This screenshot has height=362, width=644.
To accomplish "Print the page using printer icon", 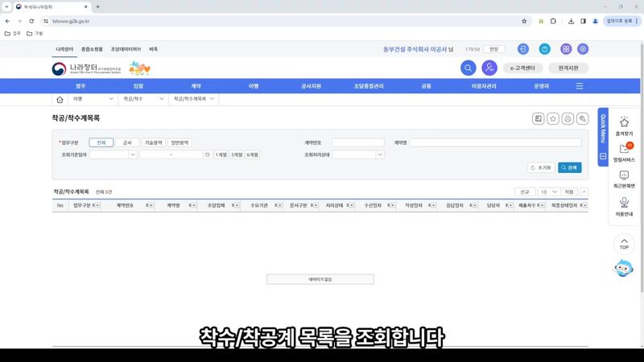I will (x=568, y=119).
